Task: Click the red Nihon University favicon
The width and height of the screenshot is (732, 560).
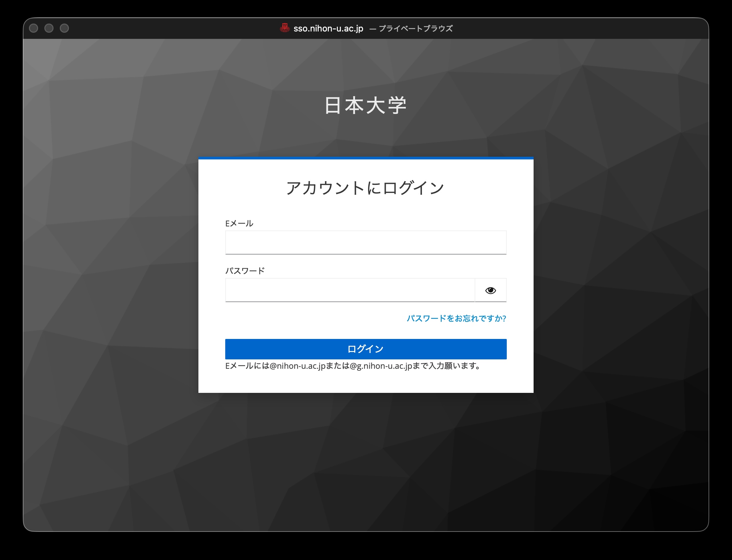Action: [285, 28]
